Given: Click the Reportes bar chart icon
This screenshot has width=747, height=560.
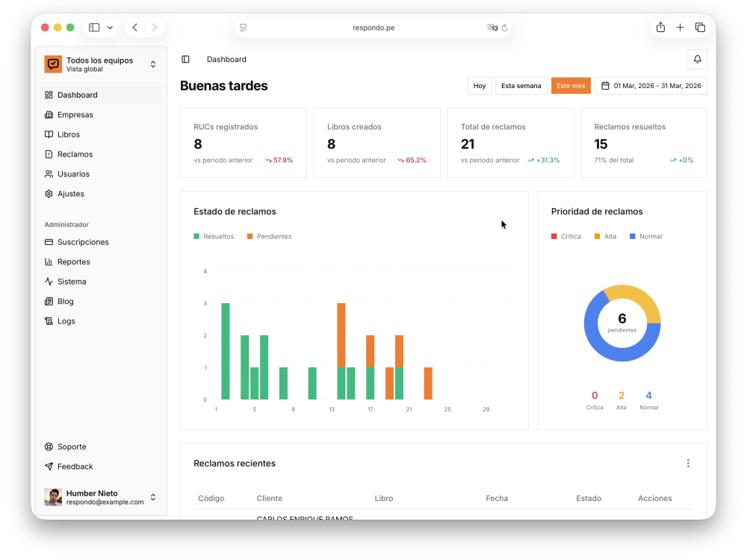Looking at the screenshot, I should (49, 262).
